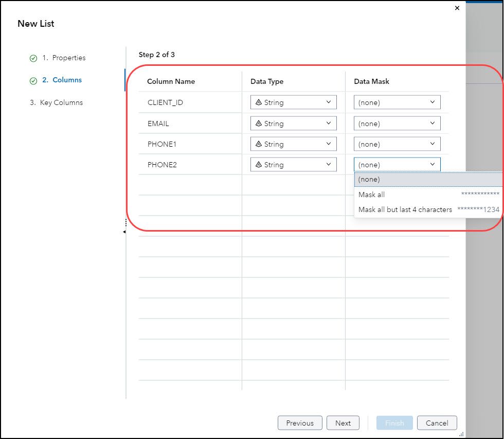Click the vertical drag handle on the panel edge
The width and height of the screenshot is (504, 439).
pos(125,223)
